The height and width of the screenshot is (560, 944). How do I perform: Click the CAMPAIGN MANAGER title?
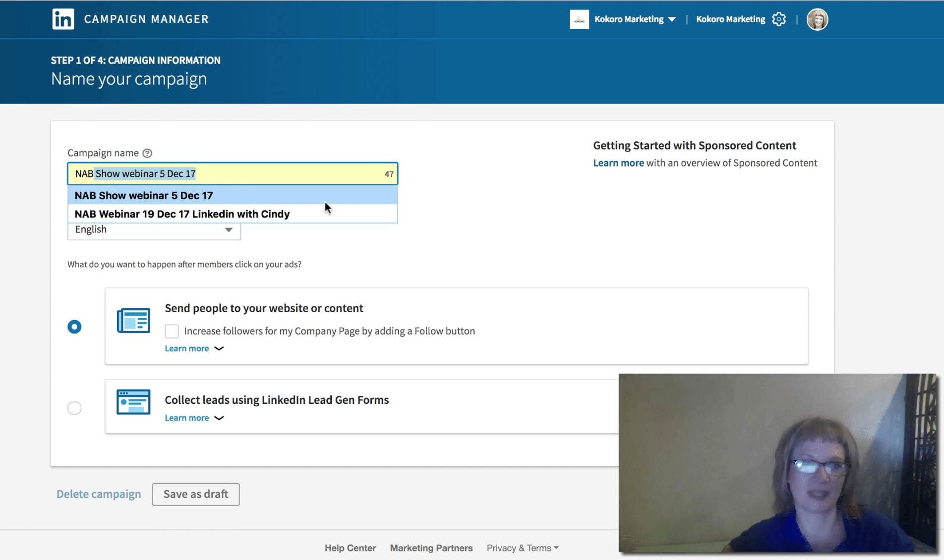pyautogui.click(x=146, y=19)
